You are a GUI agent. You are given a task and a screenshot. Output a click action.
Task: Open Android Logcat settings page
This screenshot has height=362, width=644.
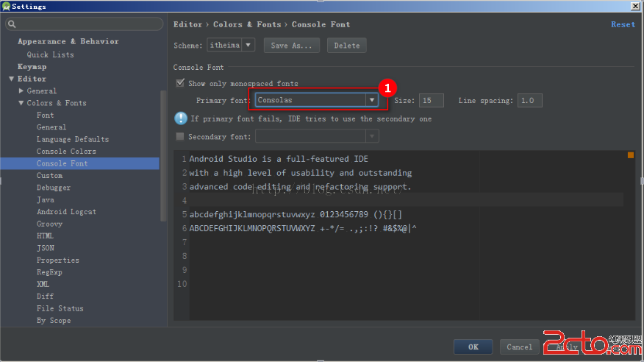coord(66,212)
